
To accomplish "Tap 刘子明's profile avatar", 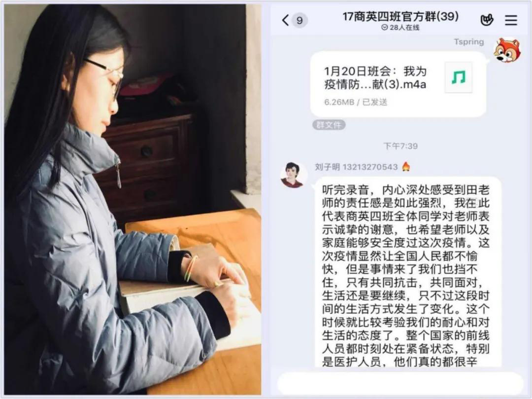I will pos(293,175).
